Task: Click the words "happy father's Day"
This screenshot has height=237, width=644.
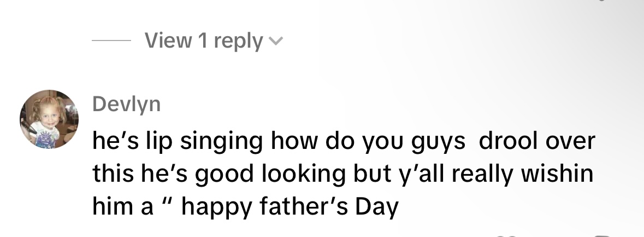Action: (x=289, y=207)
